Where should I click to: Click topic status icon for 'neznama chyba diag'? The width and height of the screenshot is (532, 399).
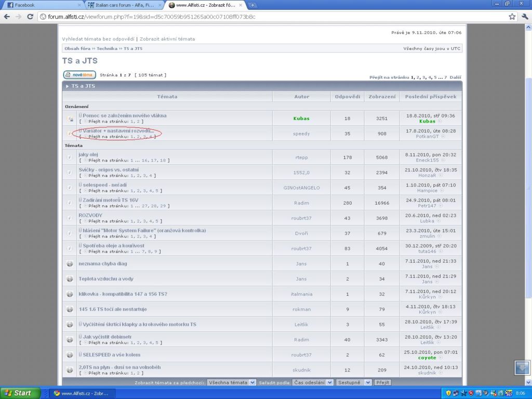coord(70,264)
